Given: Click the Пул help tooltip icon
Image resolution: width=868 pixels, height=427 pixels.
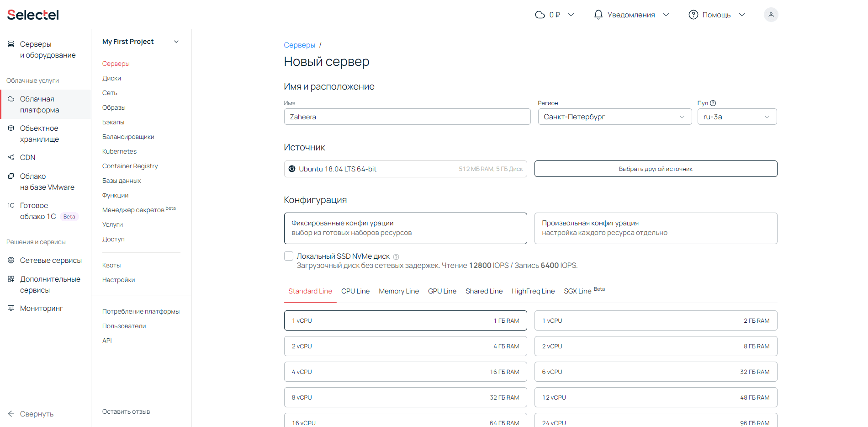Looking at the screenshot, I should click(x=713, y=103).
